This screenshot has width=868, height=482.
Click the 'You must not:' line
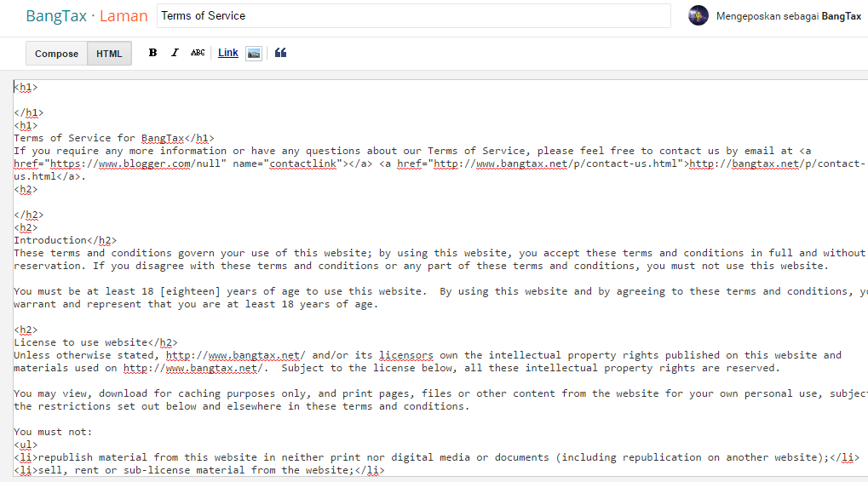(x=53, y=432)
